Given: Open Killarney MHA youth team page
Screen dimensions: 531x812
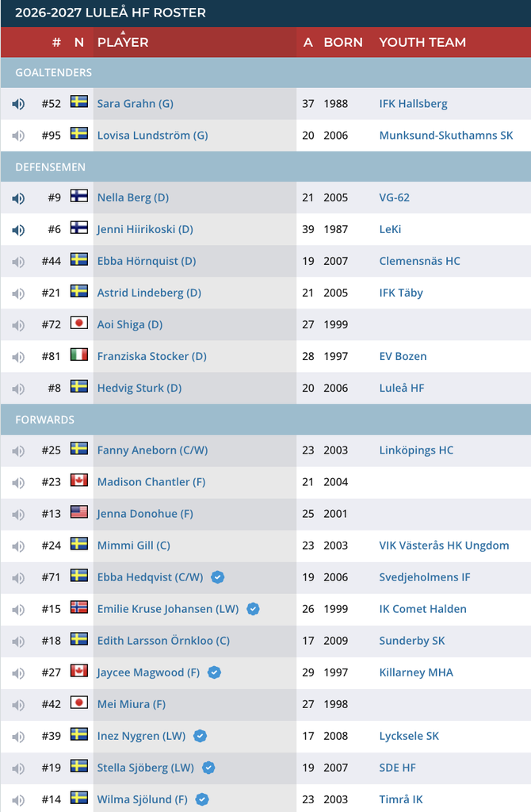Looking at the screenshot, I should pyautogui.click(x=416, y=672).
